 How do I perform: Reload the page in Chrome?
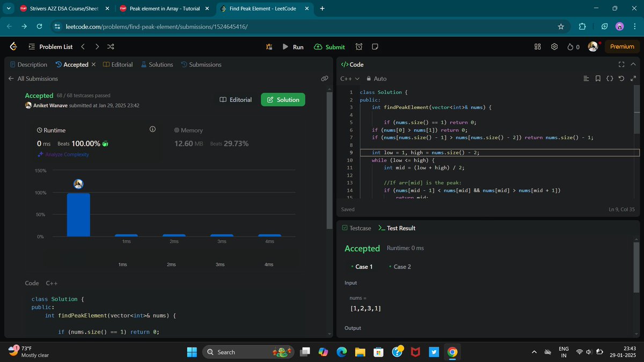(39, 26)
